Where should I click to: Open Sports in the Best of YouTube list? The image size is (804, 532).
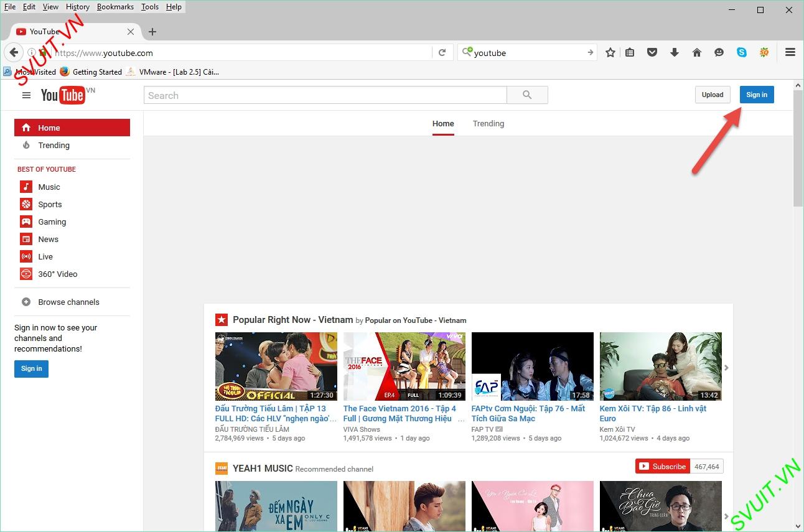(x=50, y=204)
